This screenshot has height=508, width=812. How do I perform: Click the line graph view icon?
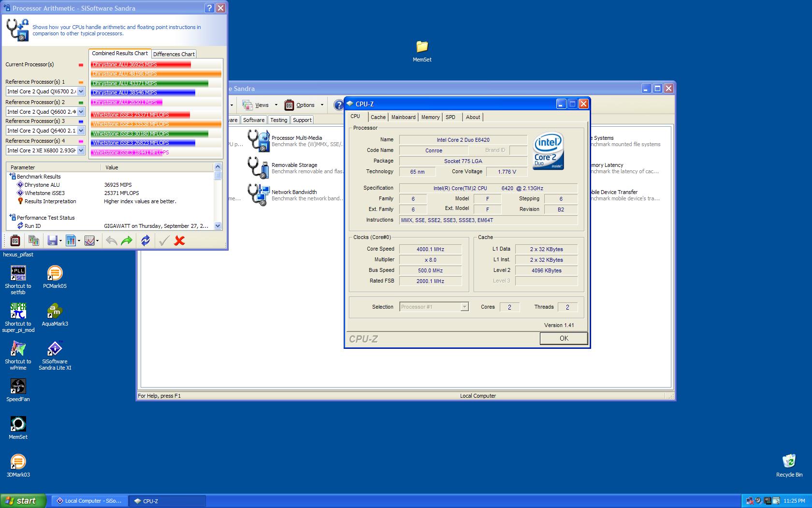click(89, 240)
